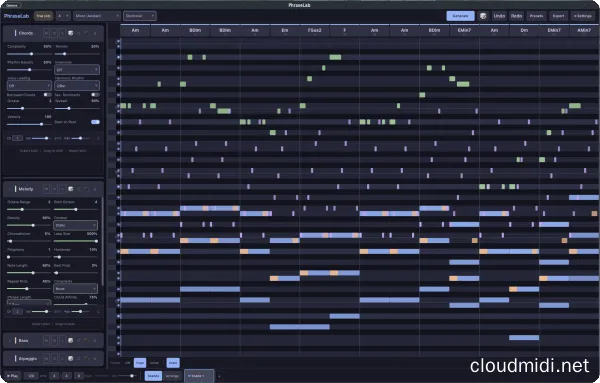600x383 pixels.
Task: Click the X icon on Arpeggio header
Action: pyautogui.click(x=95, y=359)
